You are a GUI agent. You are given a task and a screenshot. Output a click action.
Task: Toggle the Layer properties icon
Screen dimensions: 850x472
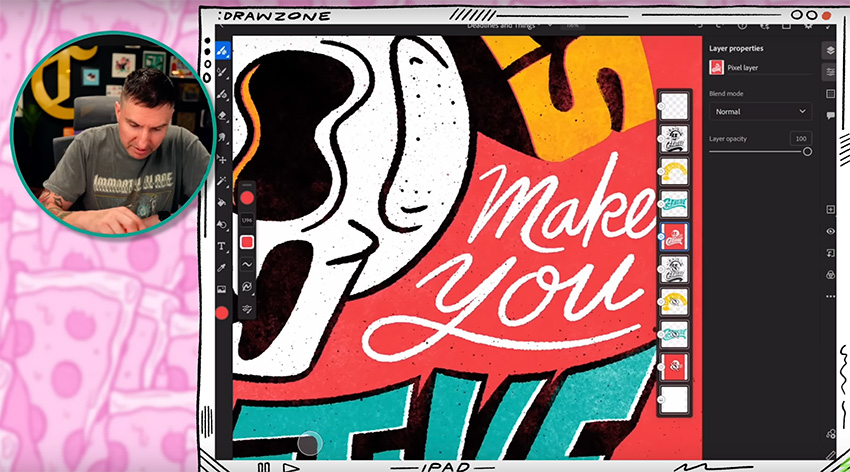830,72
